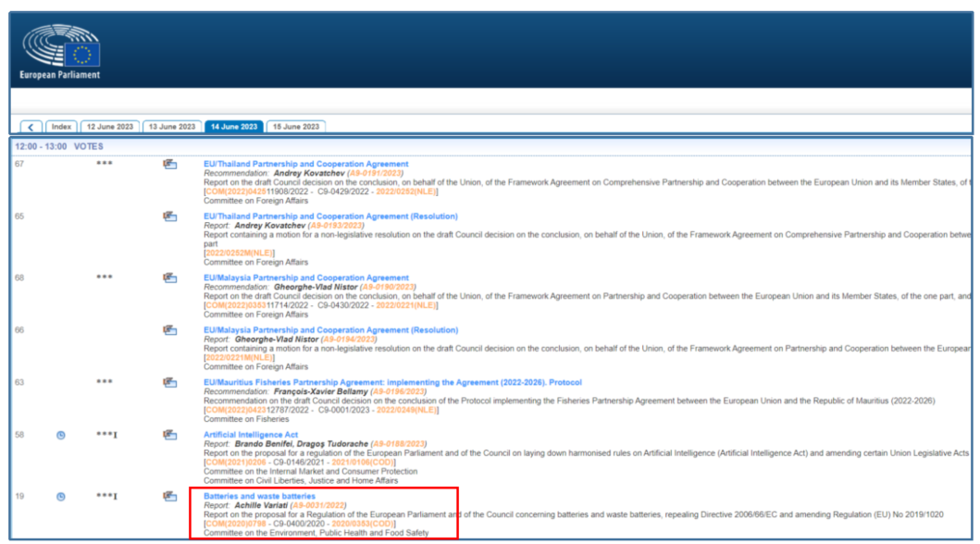Open document icon for item 65 Thailand Resolution
The image size is (980, 544).
(169, 216)
